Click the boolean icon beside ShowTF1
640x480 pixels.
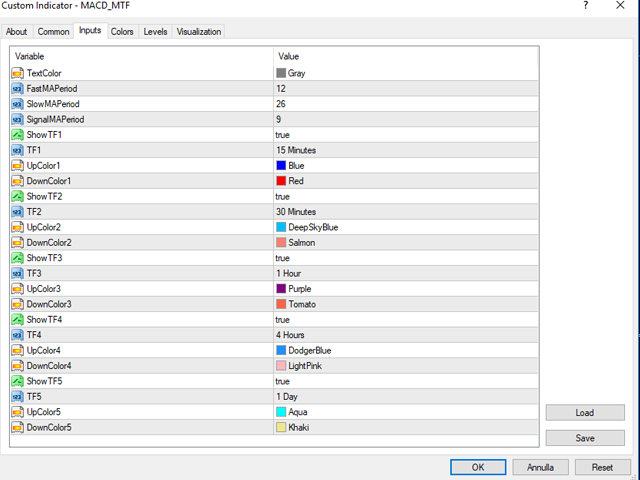(18, 135)
